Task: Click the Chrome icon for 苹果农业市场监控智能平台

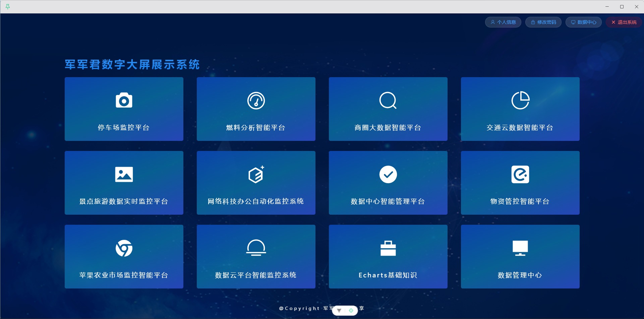Action: pyautogui.click(x=124, y=248)
